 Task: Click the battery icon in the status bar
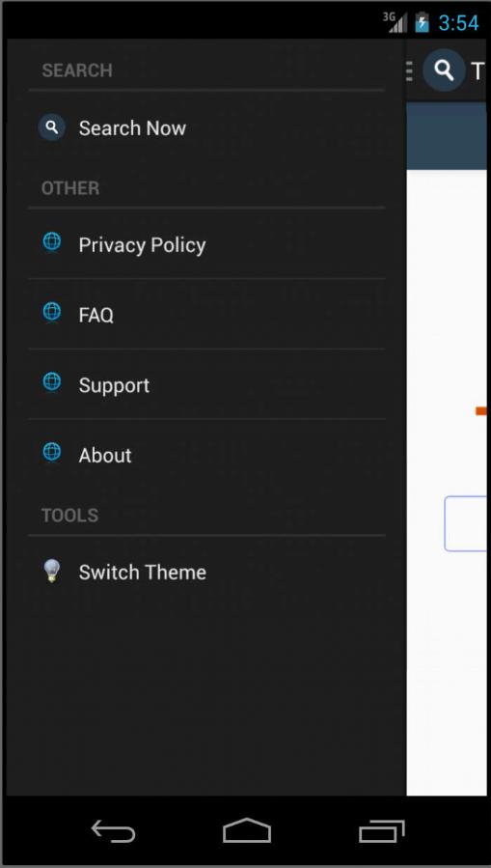pos(423,23)
